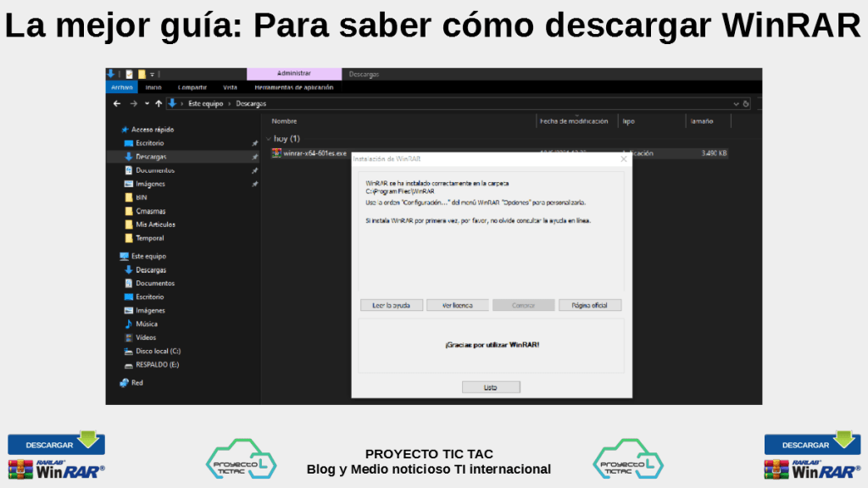Open recent locations dropdown arrow
Viewport: 868px width, 488px height.
point(147,103)
